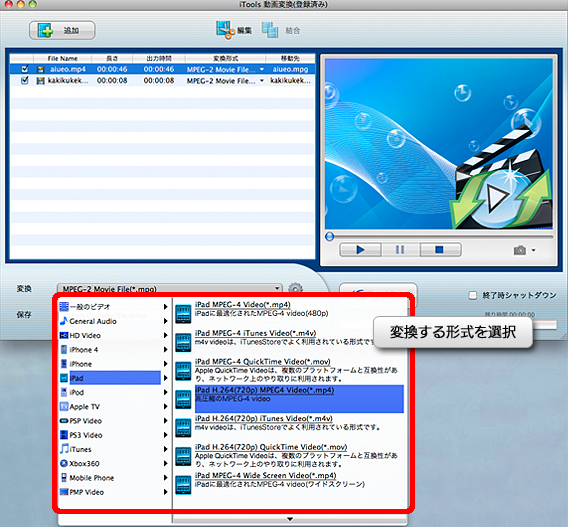Click the aiueo.mpg destination cell
The height and width of the screenshot is (530, 568).
point(290,69)
